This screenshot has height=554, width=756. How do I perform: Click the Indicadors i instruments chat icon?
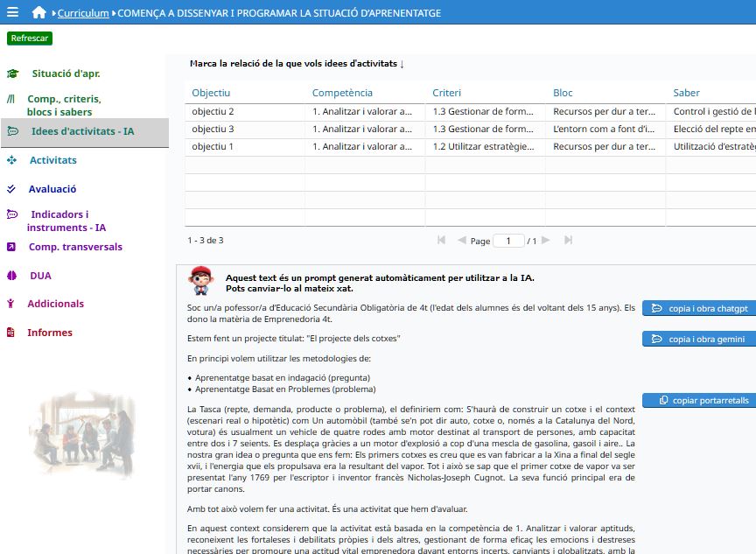click(x=12, y=214)
